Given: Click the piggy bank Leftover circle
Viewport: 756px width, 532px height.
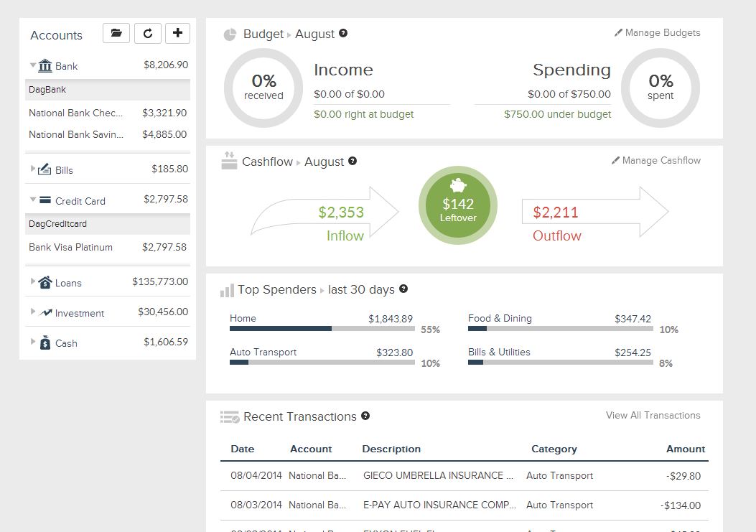Looking at the screenshot, I should click(x=458, y=206).
